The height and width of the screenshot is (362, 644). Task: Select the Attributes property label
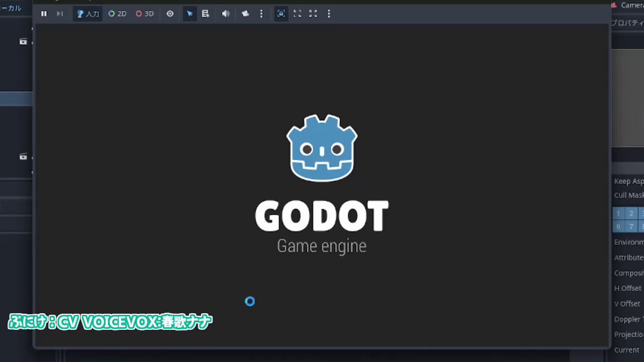pos(629,258)
